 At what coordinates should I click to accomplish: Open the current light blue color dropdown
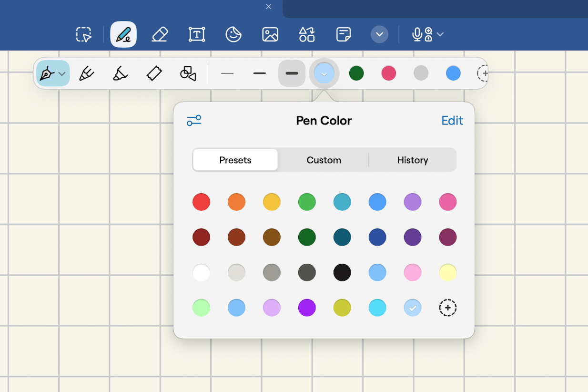pyautogui.click(x=324, y=73)
